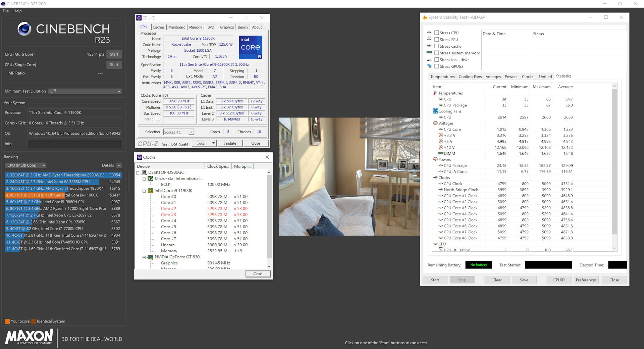Switch to the Mainboard tab in CPU-Z
Screen dimensions: 644x349
(177, 27)
